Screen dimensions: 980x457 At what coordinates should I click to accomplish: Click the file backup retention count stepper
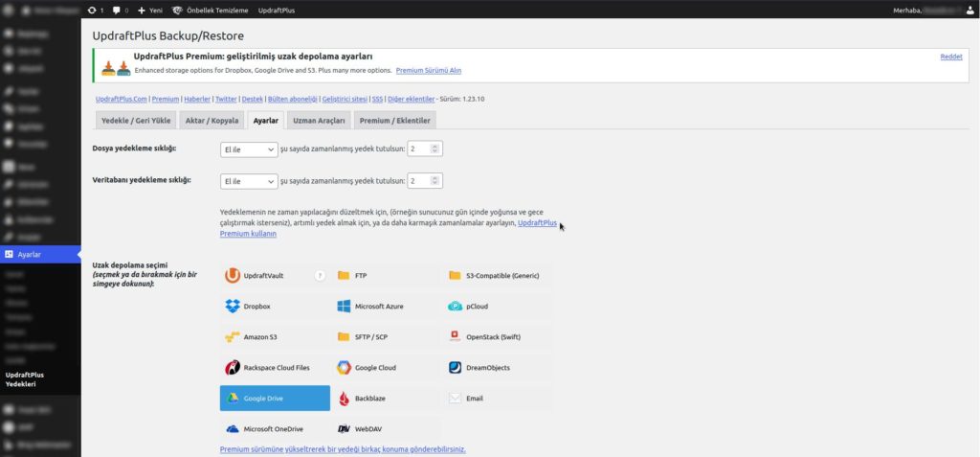point(435,149)
